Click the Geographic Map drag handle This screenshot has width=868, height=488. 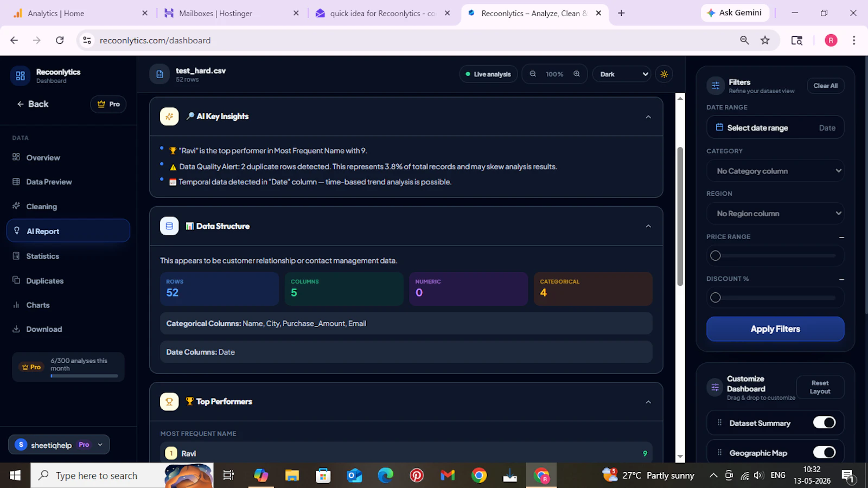(719, 452)
